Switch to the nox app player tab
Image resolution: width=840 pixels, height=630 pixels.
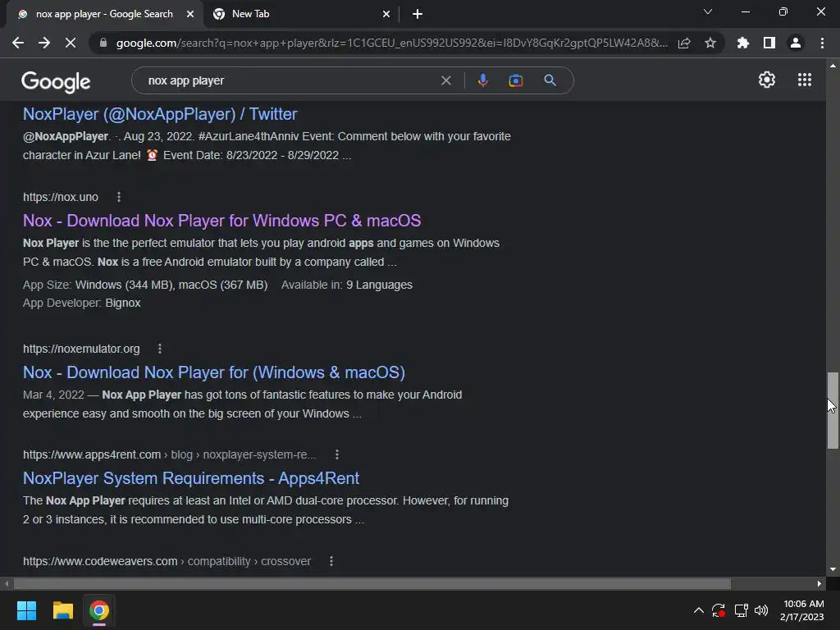point(104,14)
